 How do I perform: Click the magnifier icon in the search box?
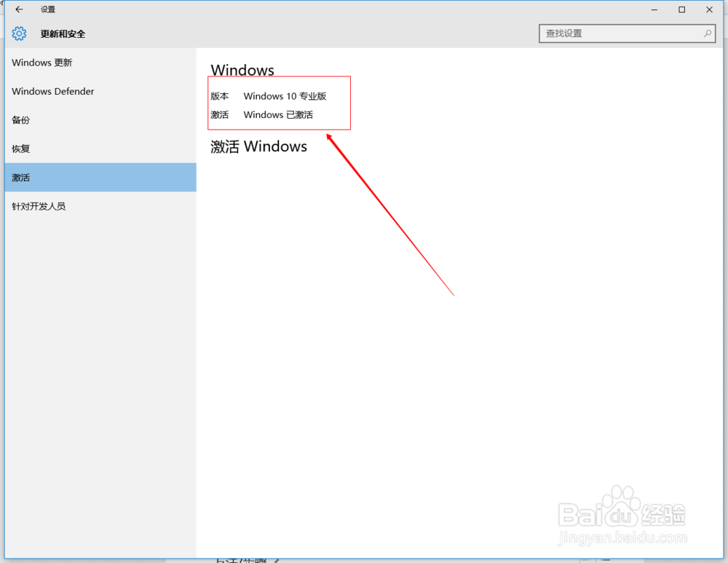[x=707, y=34]
